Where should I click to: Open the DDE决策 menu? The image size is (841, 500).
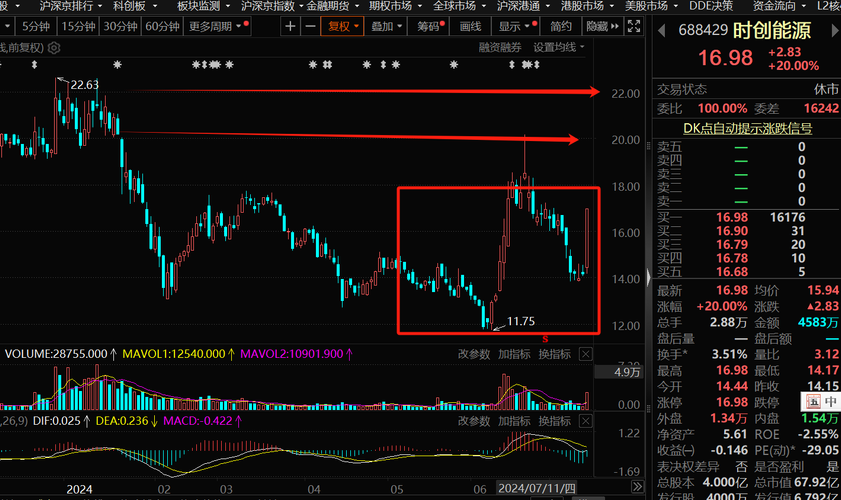[x=711, y=6]
